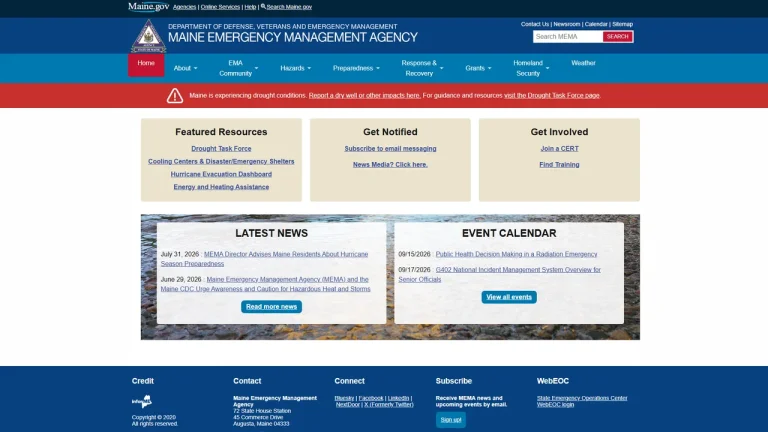768x432 pixels.
Task: Open July 31 hurricane season news article
Action: point(264,259)
